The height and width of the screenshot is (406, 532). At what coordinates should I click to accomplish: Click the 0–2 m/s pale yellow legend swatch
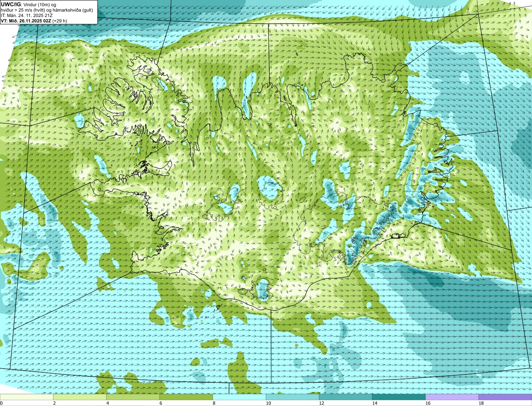(x=27, y=397)
